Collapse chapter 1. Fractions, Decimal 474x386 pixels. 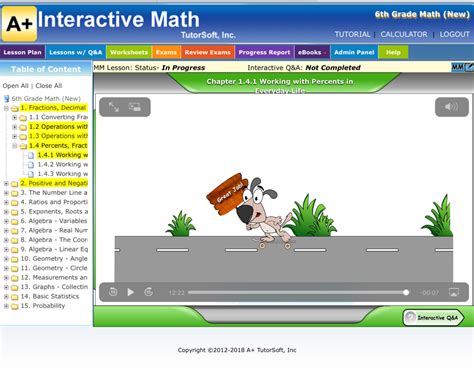coord(6,108)
